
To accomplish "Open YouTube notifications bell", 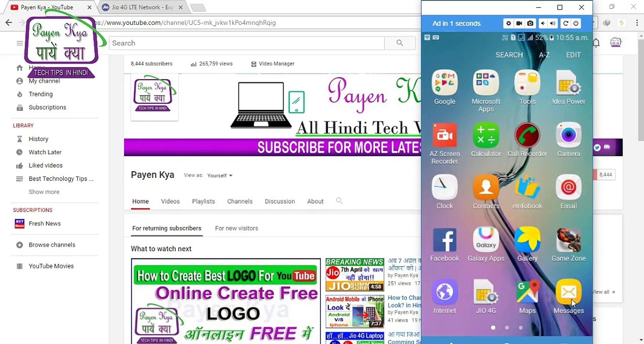I will [596, 43].
